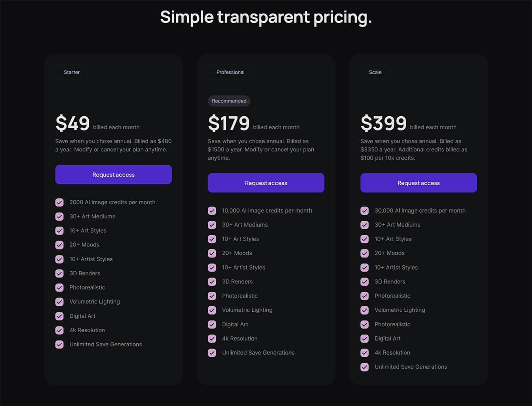Toggle Professional plan's 30+ Art Mediums check box

[212, 225]
